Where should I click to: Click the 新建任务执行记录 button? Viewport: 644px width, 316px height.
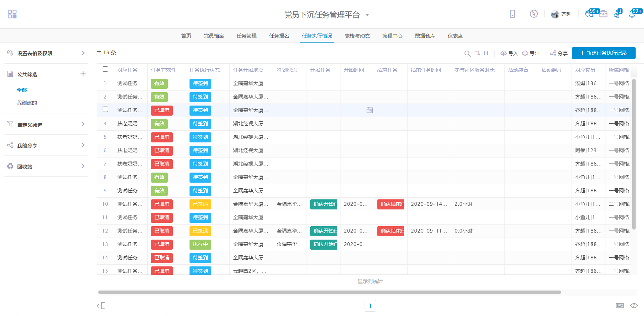[x=603, y=53]
